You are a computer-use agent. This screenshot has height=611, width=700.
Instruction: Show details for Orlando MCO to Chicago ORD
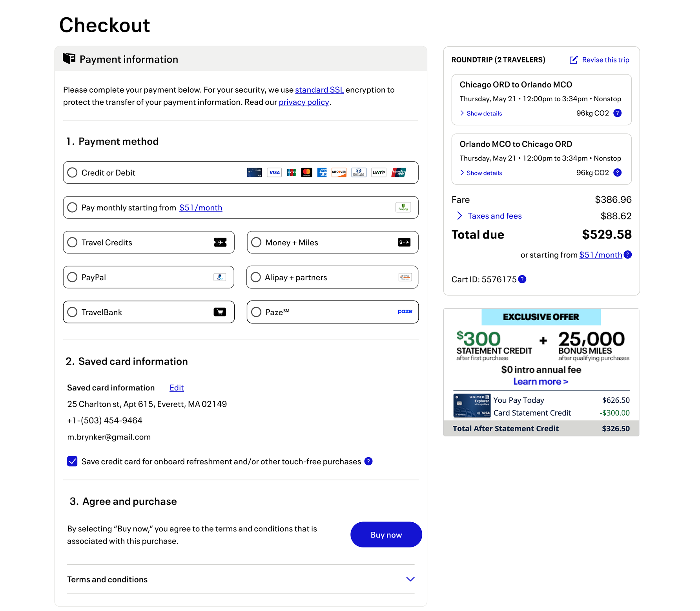pyautogui.click(x=481, y=173)
